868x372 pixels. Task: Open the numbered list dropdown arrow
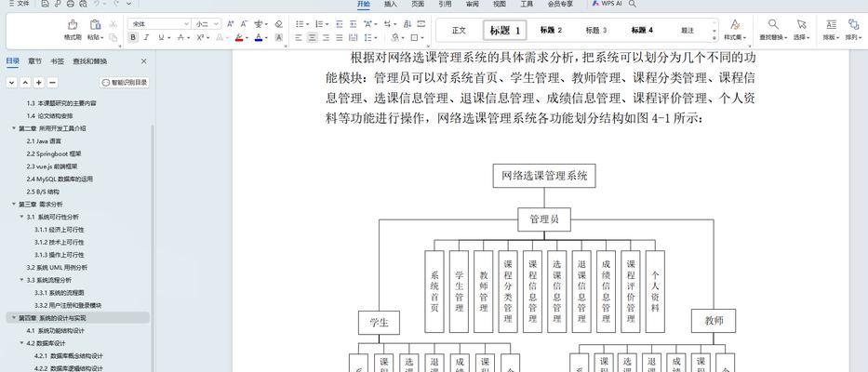[x=327, y=24]
